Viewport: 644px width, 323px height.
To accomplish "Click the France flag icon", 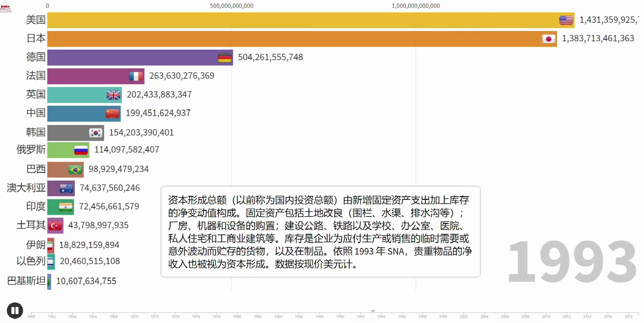I will [136, 76].
